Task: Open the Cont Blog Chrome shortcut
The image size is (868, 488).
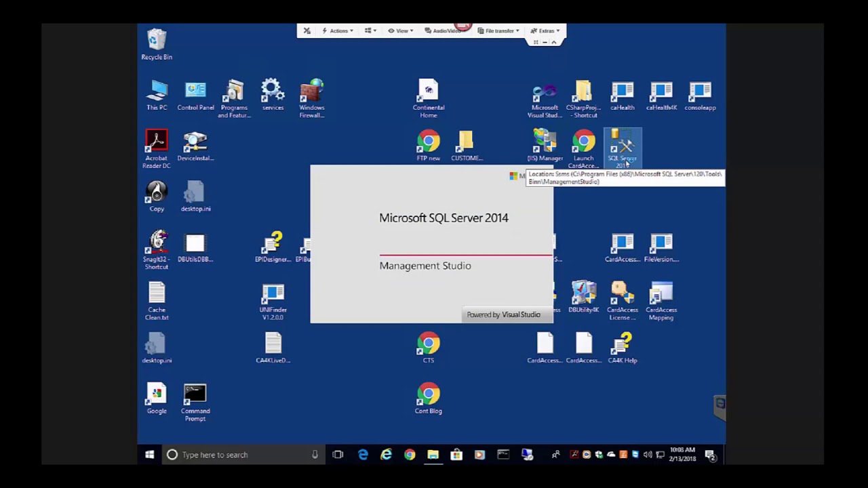Action: (x=429, y=399)
